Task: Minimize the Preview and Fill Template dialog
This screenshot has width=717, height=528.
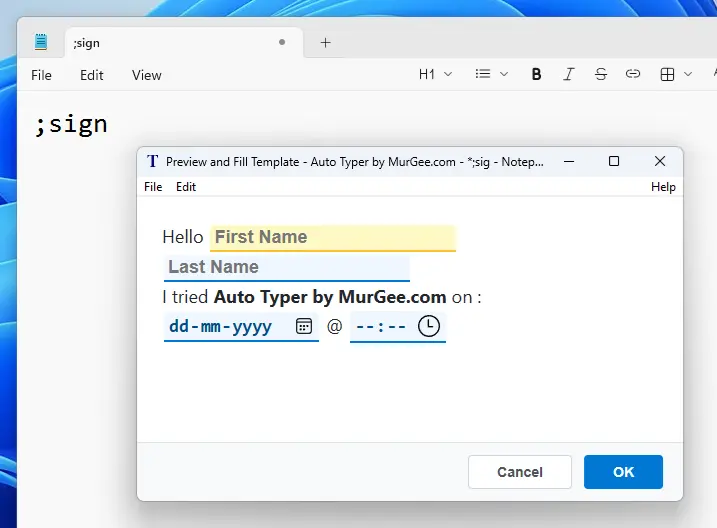Action: pyautogui.click(x=569, y=161)
